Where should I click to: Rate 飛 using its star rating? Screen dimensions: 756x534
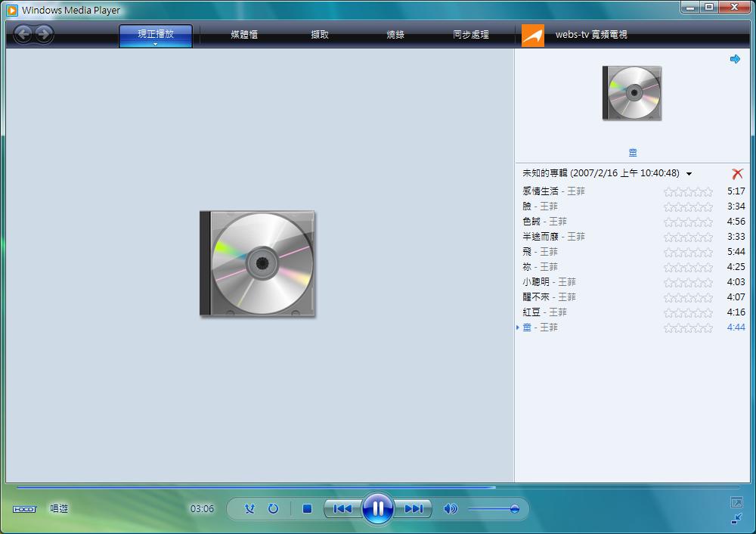(x=688, y=253)
